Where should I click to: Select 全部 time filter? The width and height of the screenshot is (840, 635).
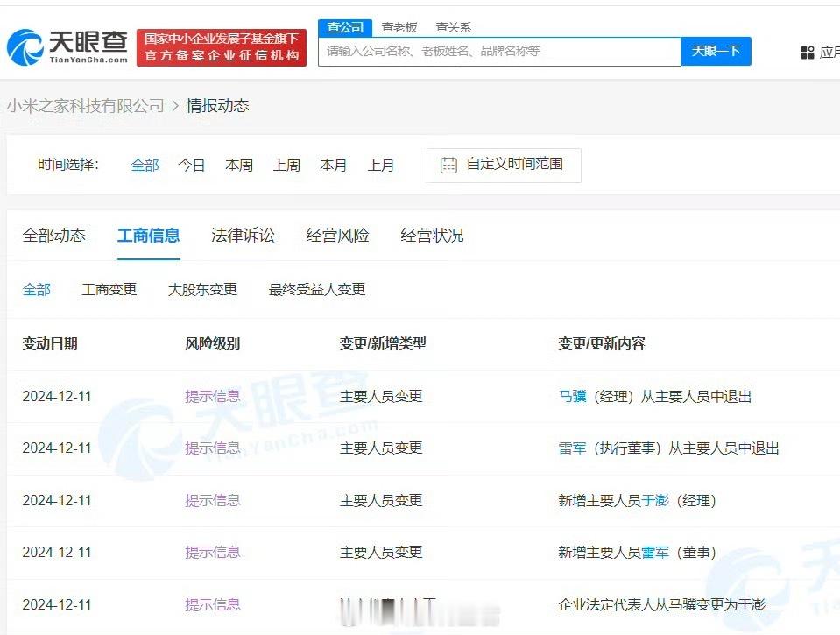(x=145, y=165)
